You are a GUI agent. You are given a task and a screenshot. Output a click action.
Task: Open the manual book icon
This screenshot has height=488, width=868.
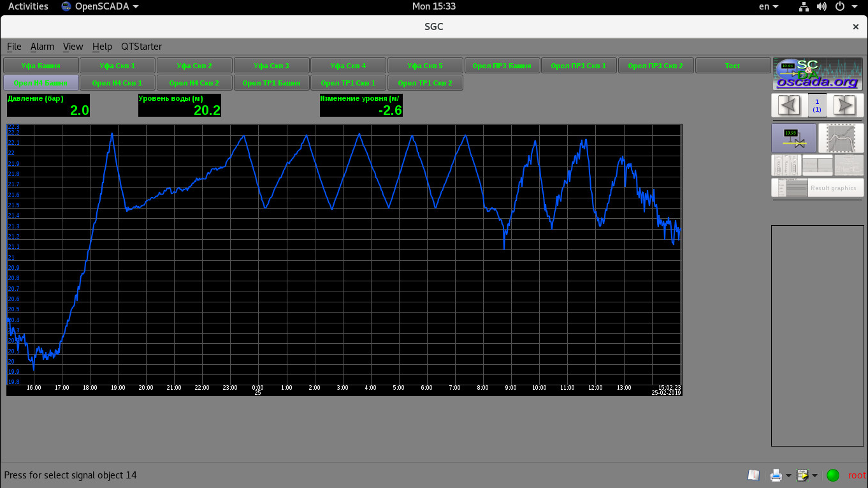click(x=753, y=475)
